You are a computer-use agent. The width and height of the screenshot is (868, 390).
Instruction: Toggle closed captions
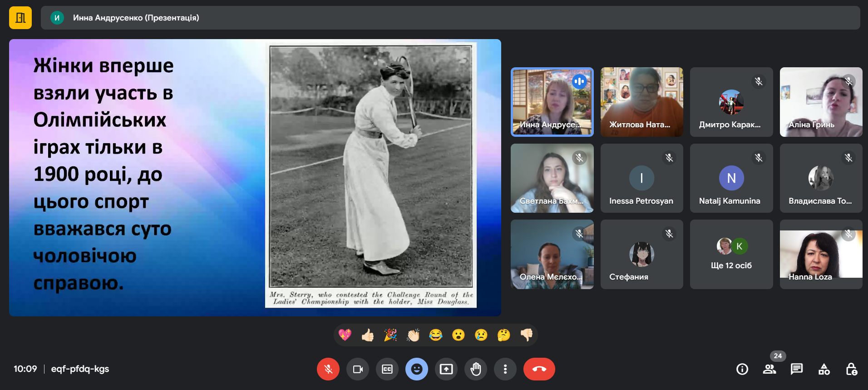tap(387, 369)
